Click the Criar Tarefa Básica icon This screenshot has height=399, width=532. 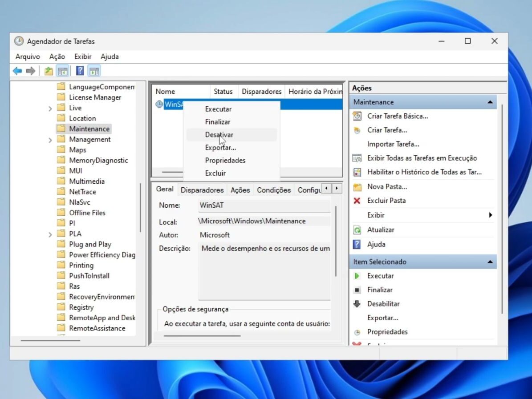(357, 116)
